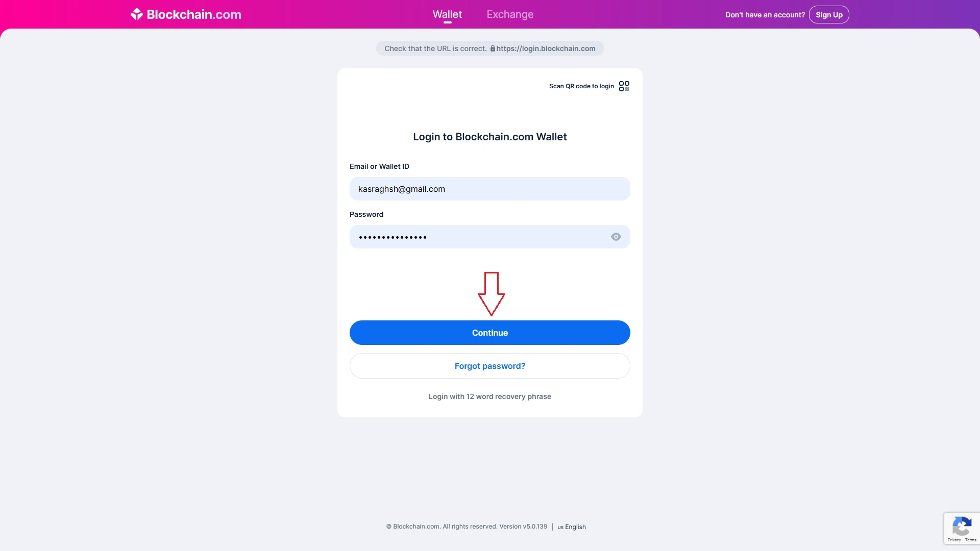Open the QR code login icon
The width and height of the screenshot is (980, 551).
point(624,86)
